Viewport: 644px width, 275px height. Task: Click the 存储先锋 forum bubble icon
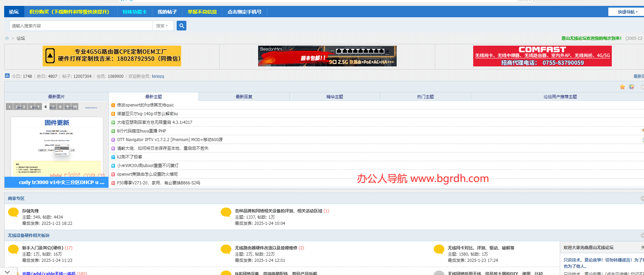[x=13, y=212]
